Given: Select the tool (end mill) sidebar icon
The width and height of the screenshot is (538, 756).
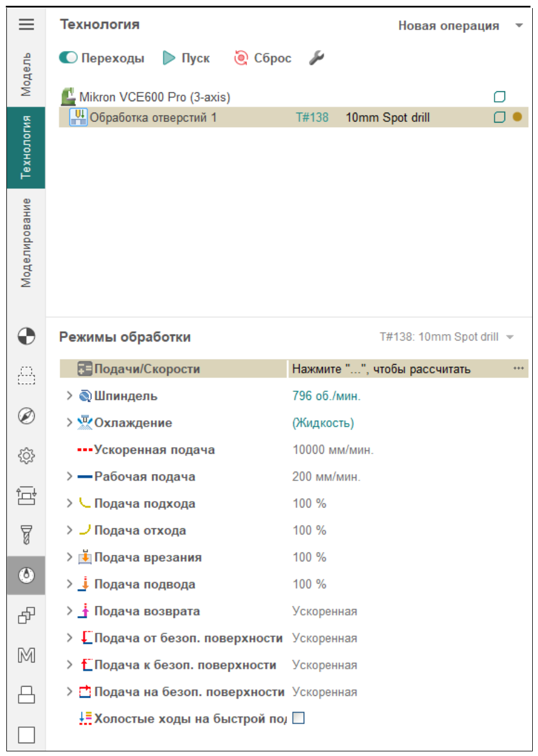Looking at the screenshot, I should [x=26, y=535].
